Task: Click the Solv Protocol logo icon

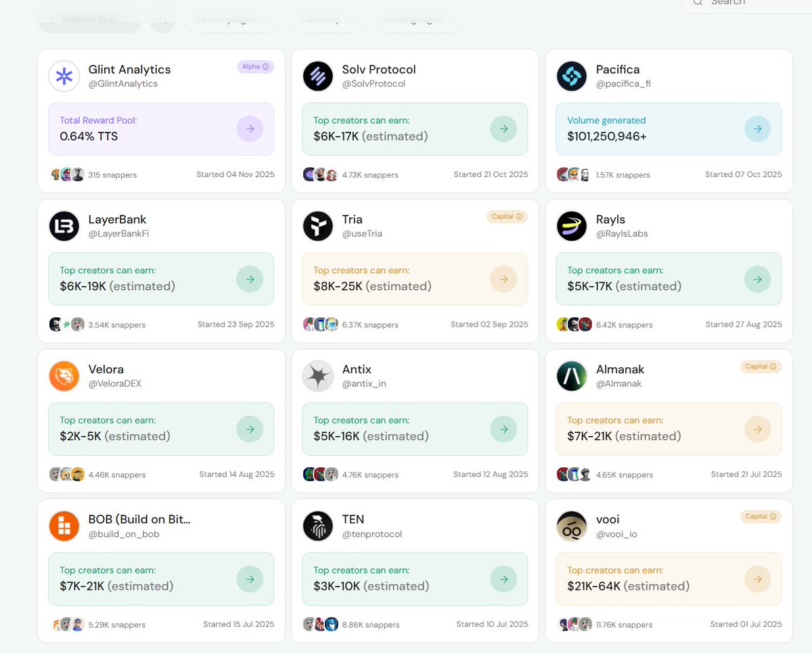Action: coord(318,76)
